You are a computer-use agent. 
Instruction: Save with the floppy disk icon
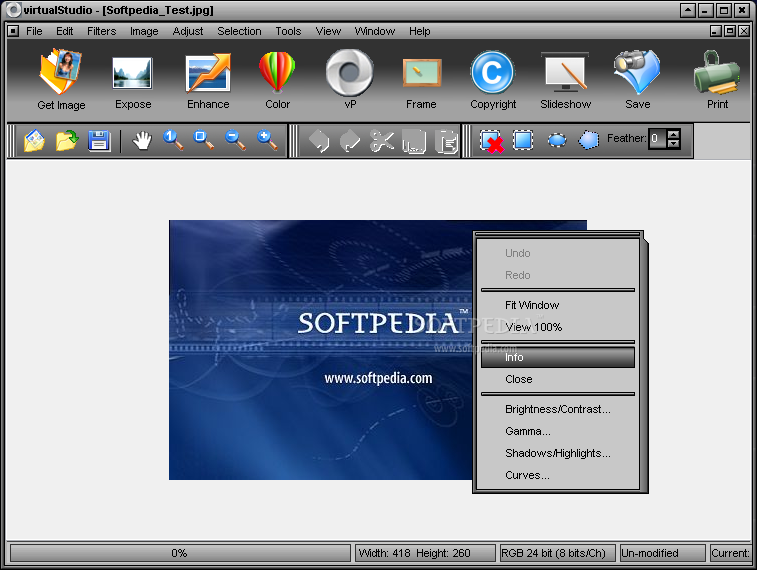[x=99, y=141]
